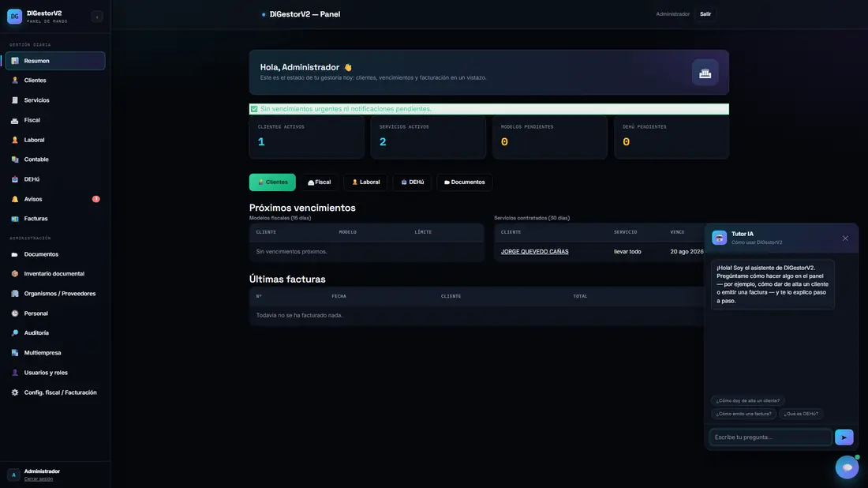Image resolution: width=868 pixels, height=488 pixels.
Task: Open the JORGE QUEVEDO CAÑAS client link
Action: pos(535,251)
